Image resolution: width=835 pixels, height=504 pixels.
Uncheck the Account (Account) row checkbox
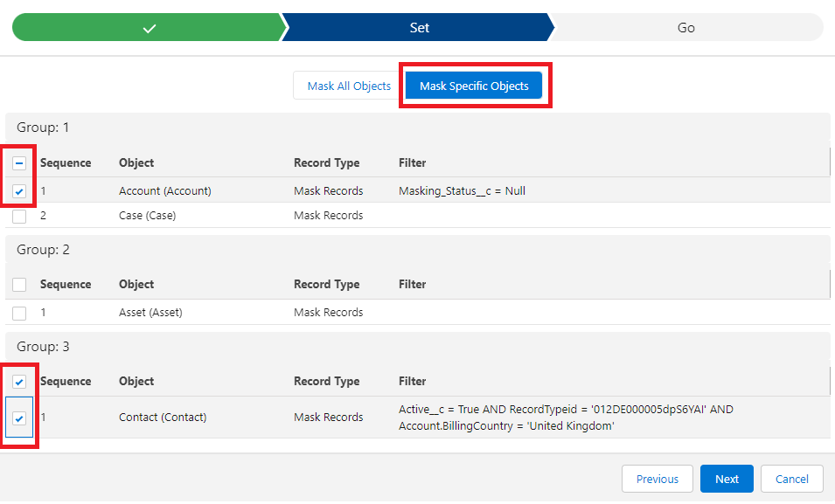(x=19, y=190)
